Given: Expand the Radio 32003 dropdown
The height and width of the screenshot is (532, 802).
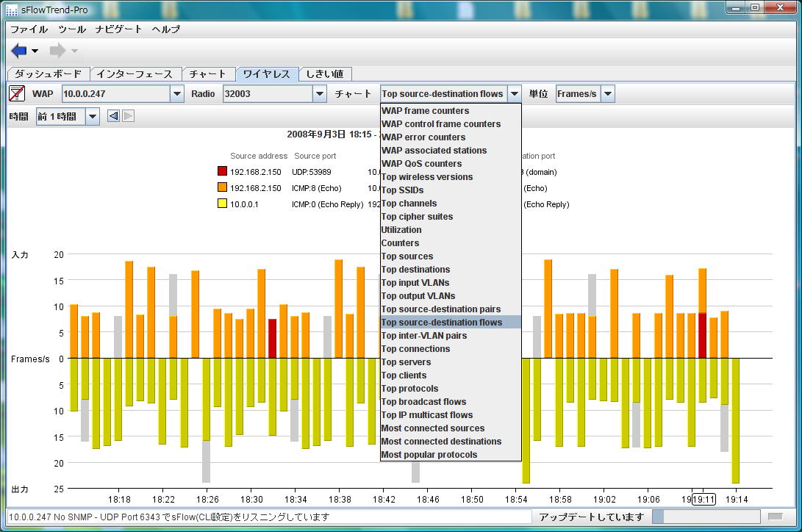Looking at the screenshot, I should pyautogui.click(x=319, y=94).
